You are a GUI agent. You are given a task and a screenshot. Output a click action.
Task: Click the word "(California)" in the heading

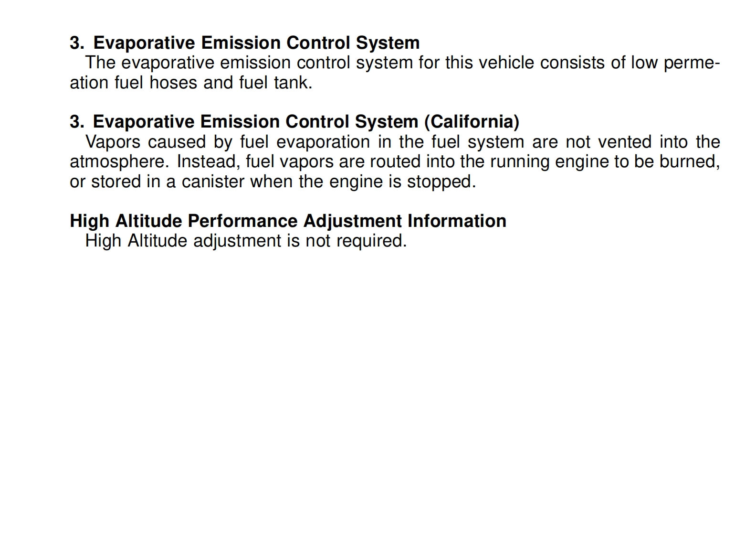pyautogui.click(x=472, y=122)
